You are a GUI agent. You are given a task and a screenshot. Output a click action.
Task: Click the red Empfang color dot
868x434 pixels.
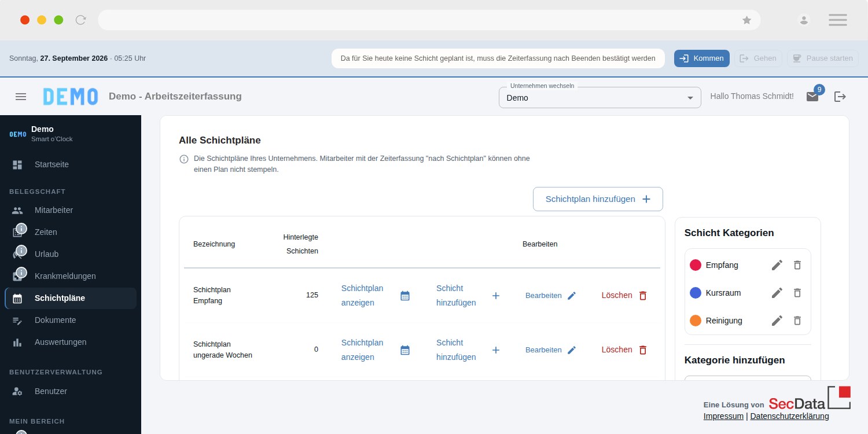[x=696, y=265]
